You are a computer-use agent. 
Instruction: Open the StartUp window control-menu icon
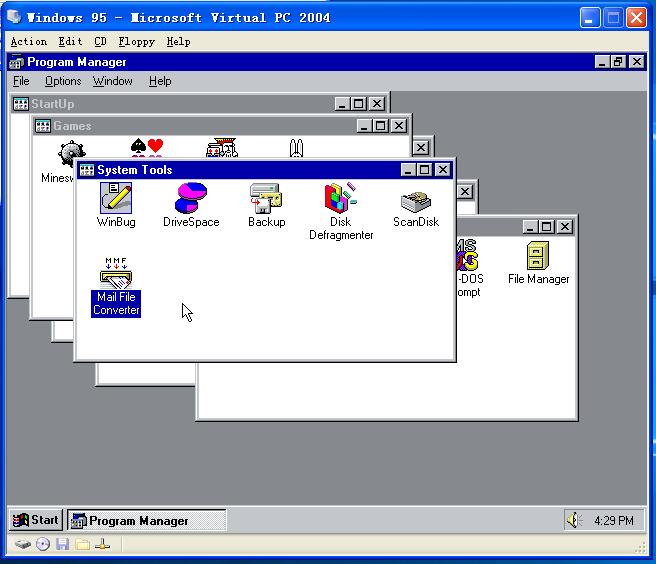(x=20, y=104)
